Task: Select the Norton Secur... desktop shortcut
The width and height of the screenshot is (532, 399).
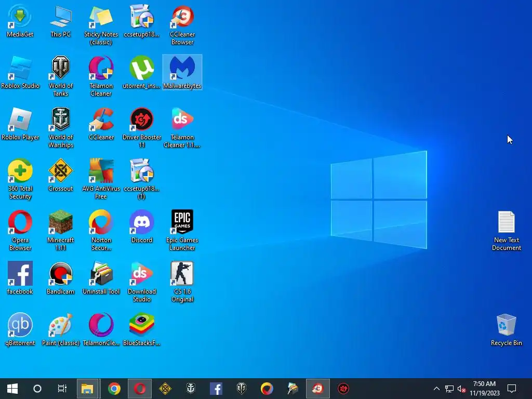Action: (101, 231)
